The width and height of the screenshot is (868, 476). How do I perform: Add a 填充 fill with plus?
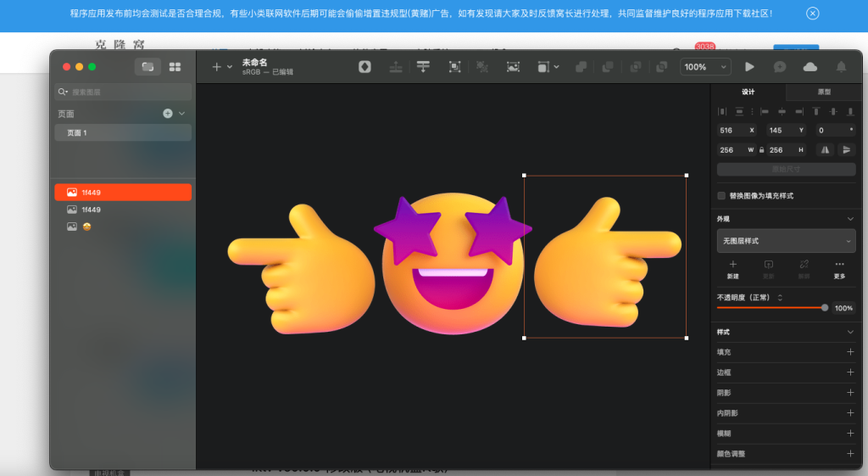850,352
